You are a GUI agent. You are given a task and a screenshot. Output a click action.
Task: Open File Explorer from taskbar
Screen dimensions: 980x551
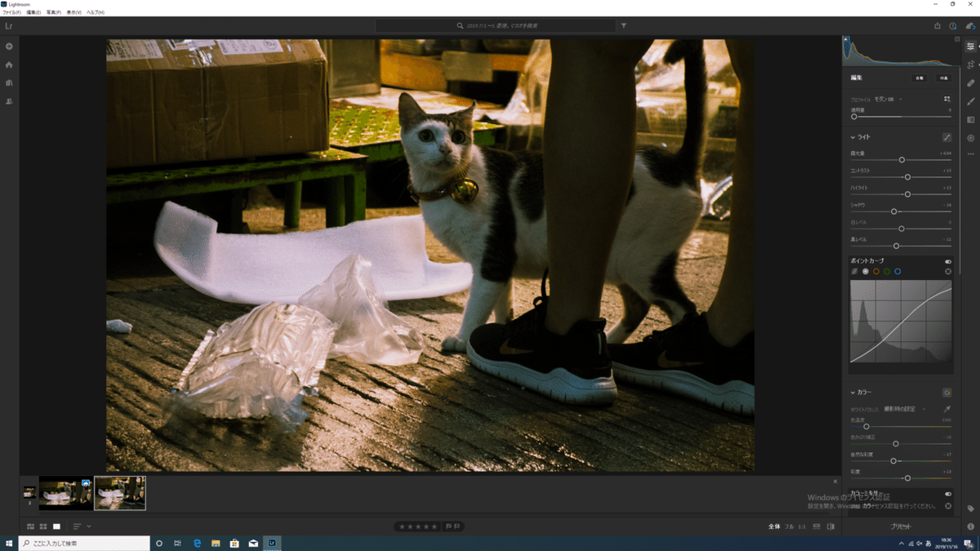coord(216,543)
